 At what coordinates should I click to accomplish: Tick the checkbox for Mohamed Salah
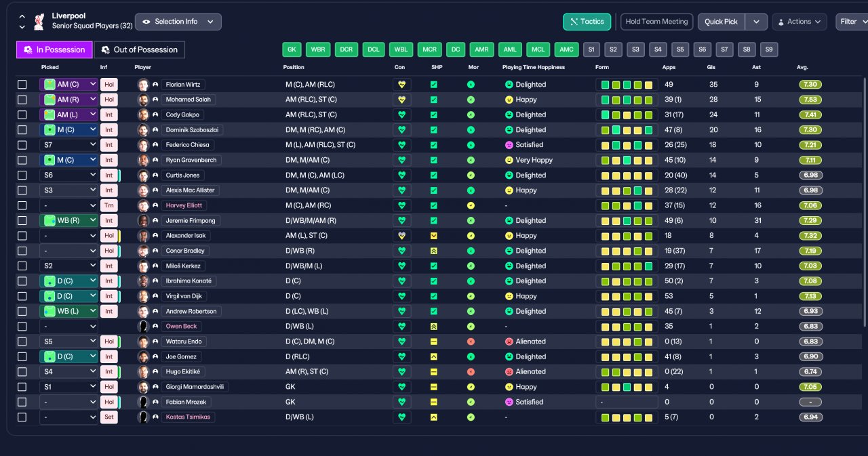[x=22, y=100]
